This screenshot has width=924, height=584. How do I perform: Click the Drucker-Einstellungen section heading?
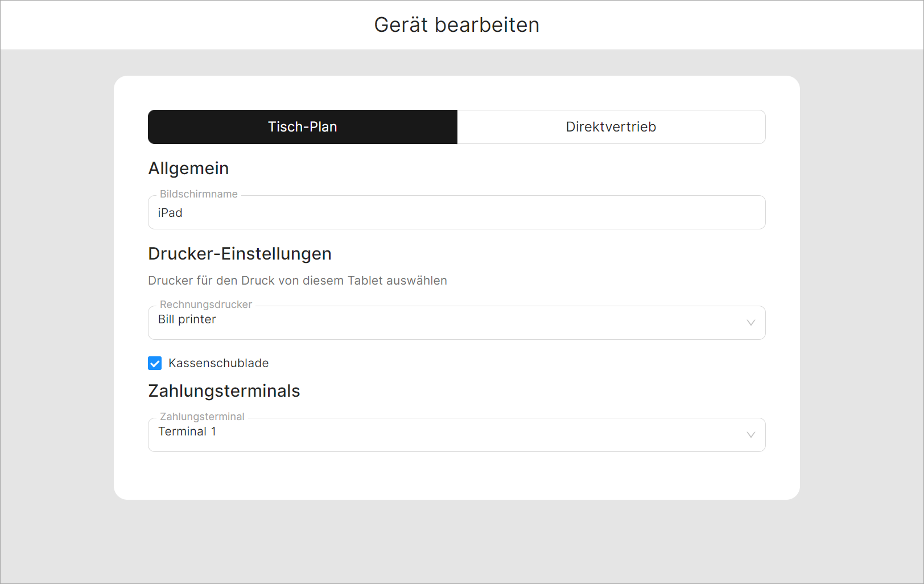point(240,254)
